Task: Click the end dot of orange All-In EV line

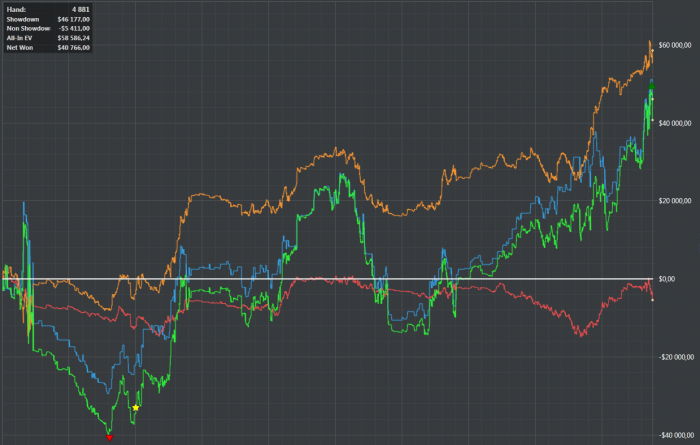Action: pos(652,51)
